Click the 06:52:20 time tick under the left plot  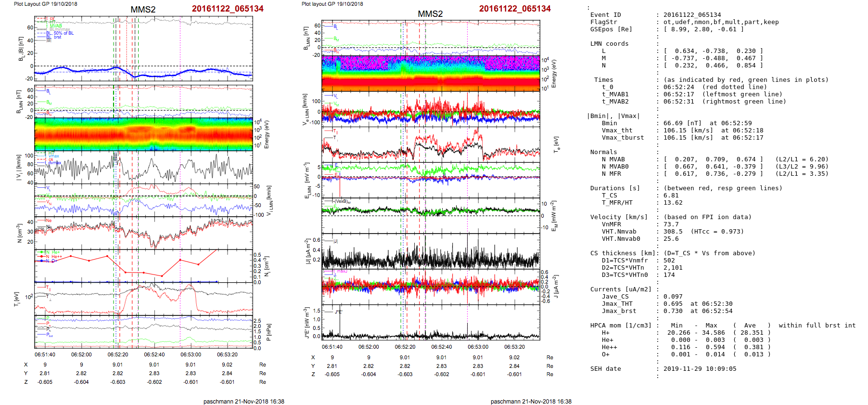[118, 354]
